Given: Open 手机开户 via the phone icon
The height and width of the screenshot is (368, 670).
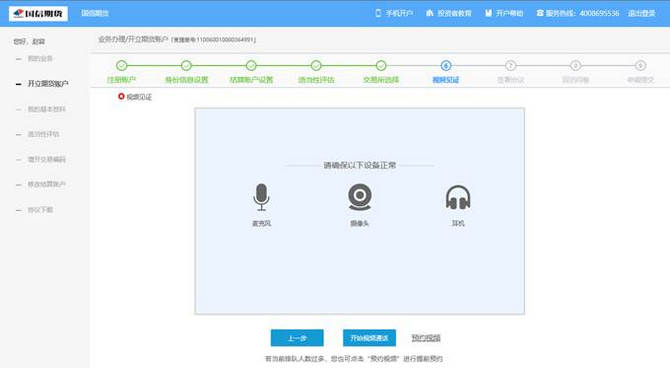Looking at the screenshot, I should [x=378, y=13].
